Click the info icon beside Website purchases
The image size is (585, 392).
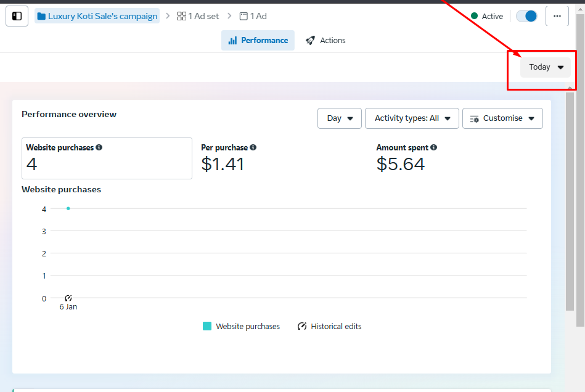[x=99, y=148]
